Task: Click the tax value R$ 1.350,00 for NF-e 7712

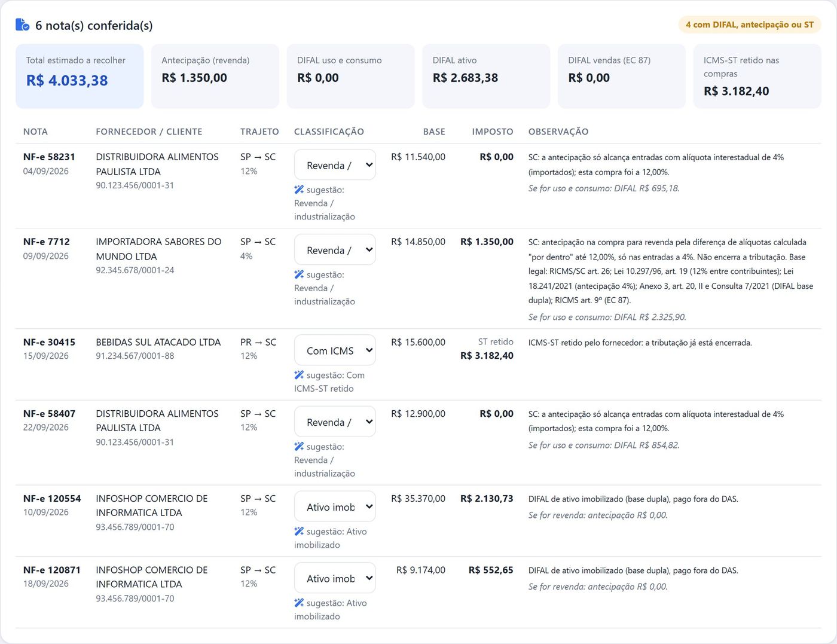Action: 487,242
